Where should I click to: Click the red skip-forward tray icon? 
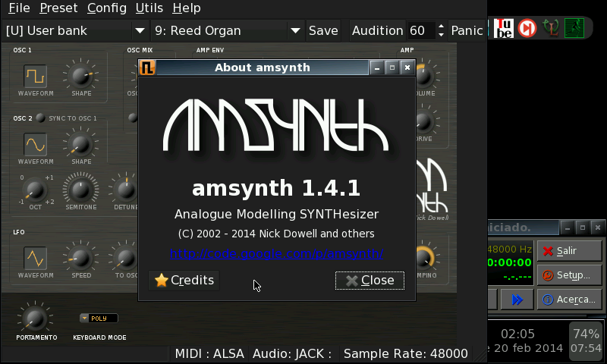tap(527, 28)
